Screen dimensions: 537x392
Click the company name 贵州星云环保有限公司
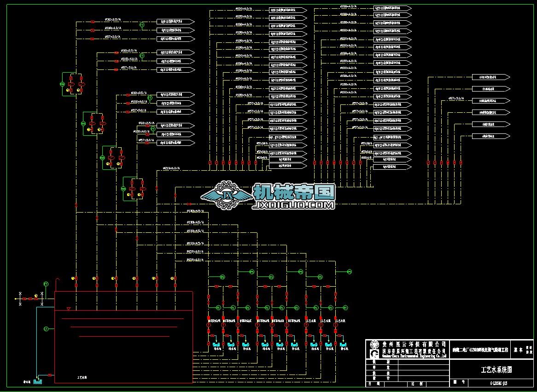[x=414, y=344]
